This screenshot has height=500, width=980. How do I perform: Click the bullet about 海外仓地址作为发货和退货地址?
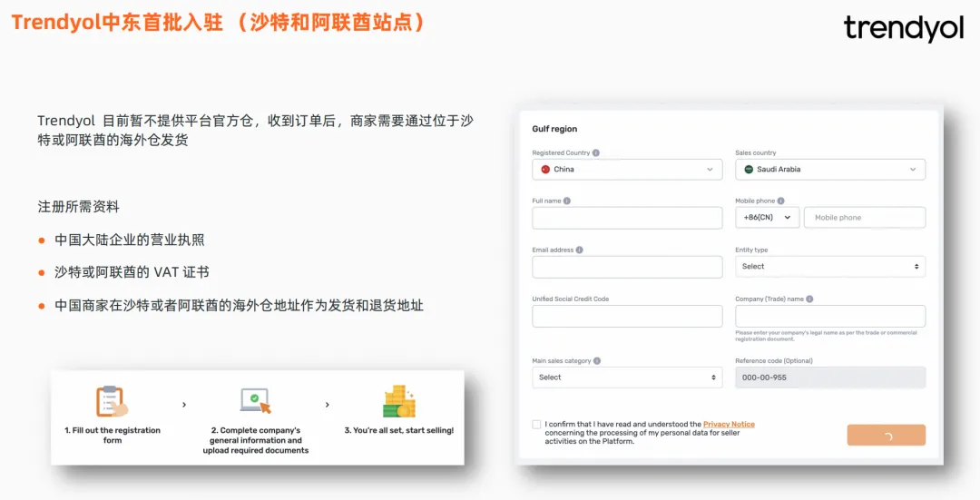[239, 306]
